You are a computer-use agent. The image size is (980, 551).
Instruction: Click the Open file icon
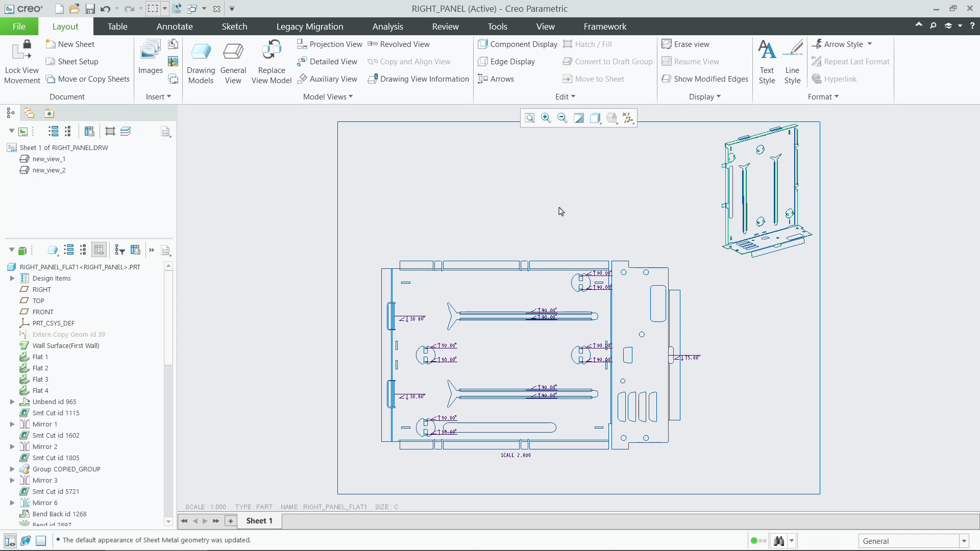75,9
